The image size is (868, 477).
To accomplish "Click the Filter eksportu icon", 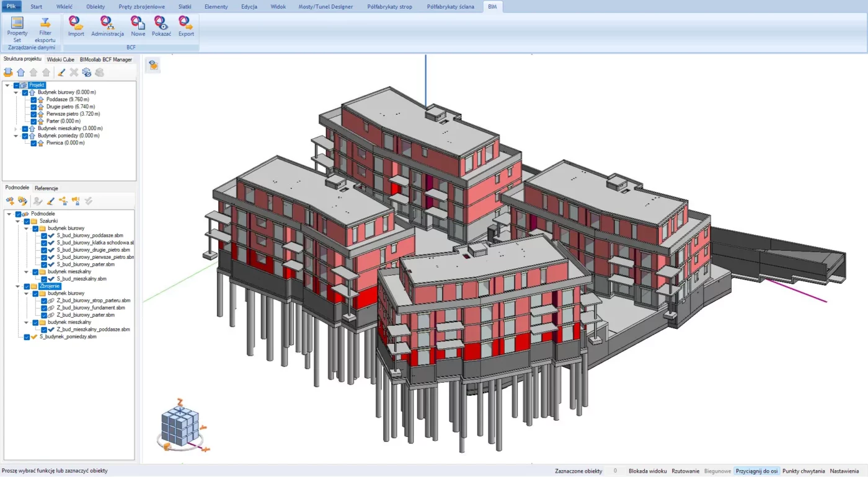I will (45, 28).
